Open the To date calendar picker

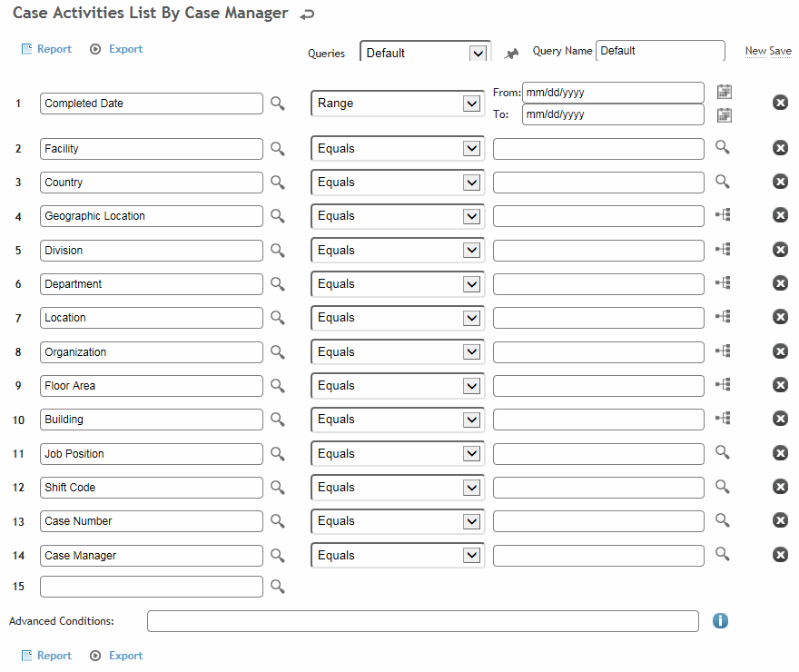[x=725, y=115]
